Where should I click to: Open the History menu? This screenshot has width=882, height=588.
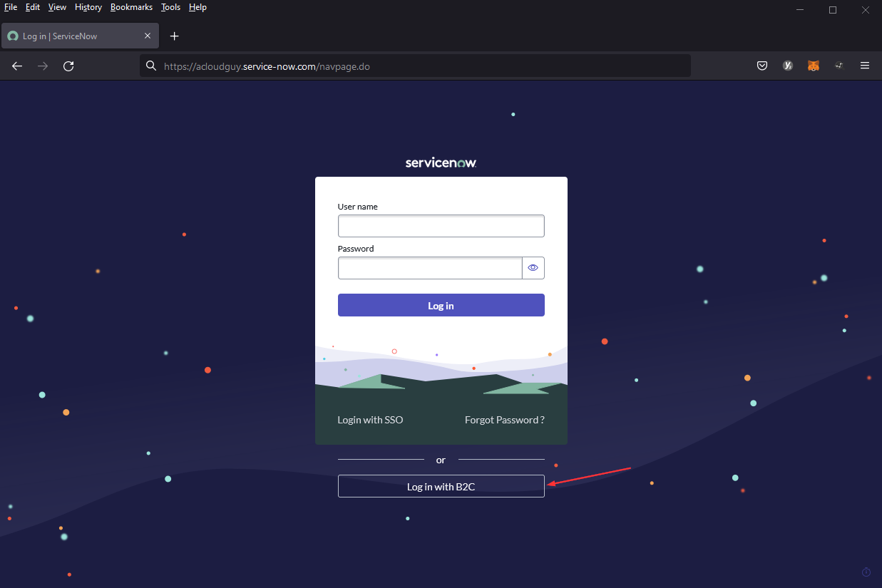88,7
